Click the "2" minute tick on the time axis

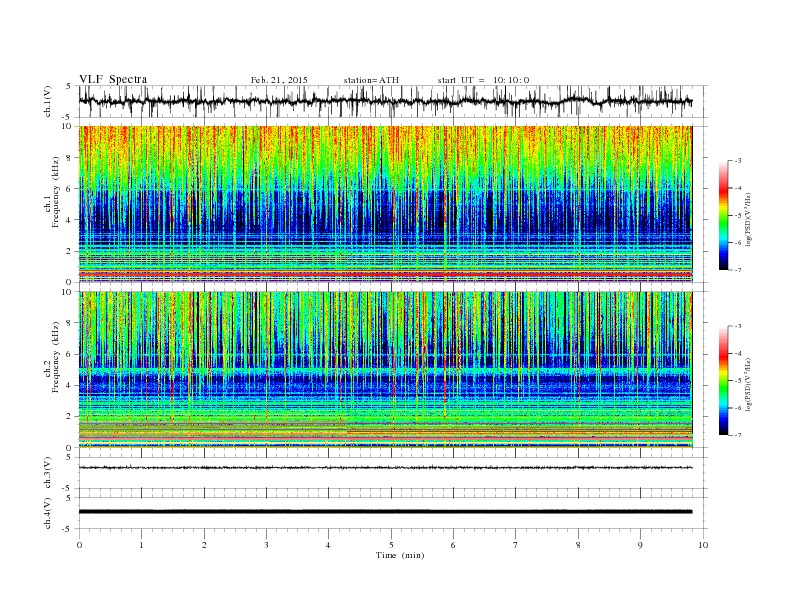click(x=204, y=545)
